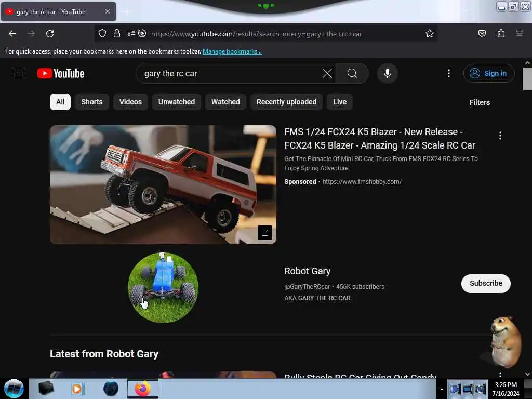
Task: Click the browser forward arrow
Action: [31, 34]
